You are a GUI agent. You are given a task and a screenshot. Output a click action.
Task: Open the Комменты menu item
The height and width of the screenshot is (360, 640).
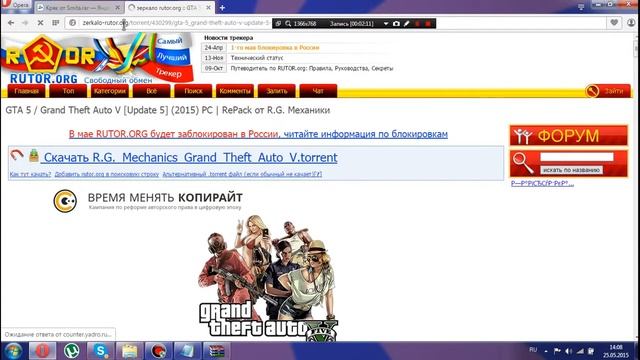click(235, 91)
